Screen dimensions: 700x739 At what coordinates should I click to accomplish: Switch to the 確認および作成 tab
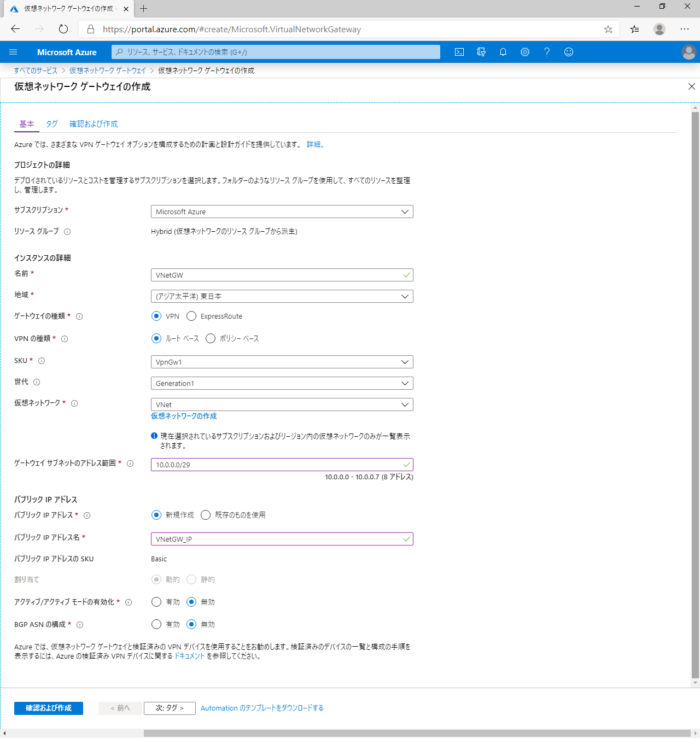[94, 124]
